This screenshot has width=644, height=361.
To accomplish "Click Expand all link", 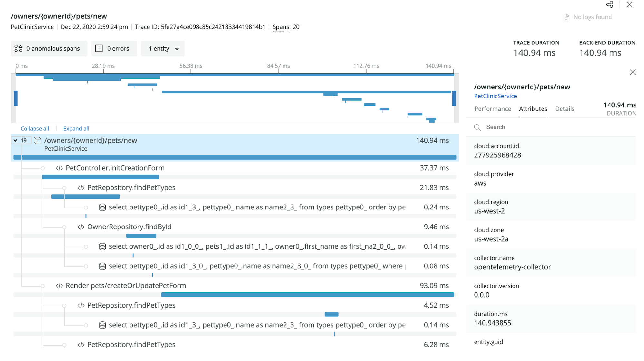I will pyautogui.click(x=76, y=128).
